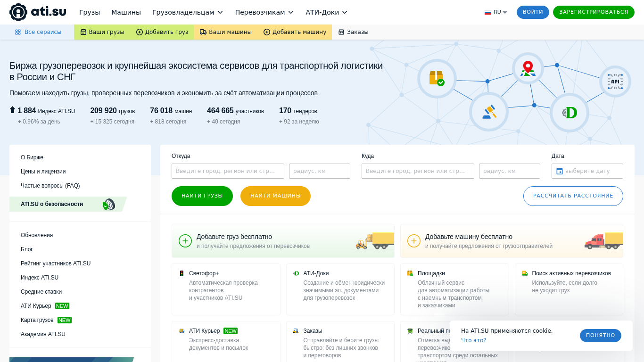Open the Машины menu item
The width and height of the screenshot is (644, 362).
[126, 12]
